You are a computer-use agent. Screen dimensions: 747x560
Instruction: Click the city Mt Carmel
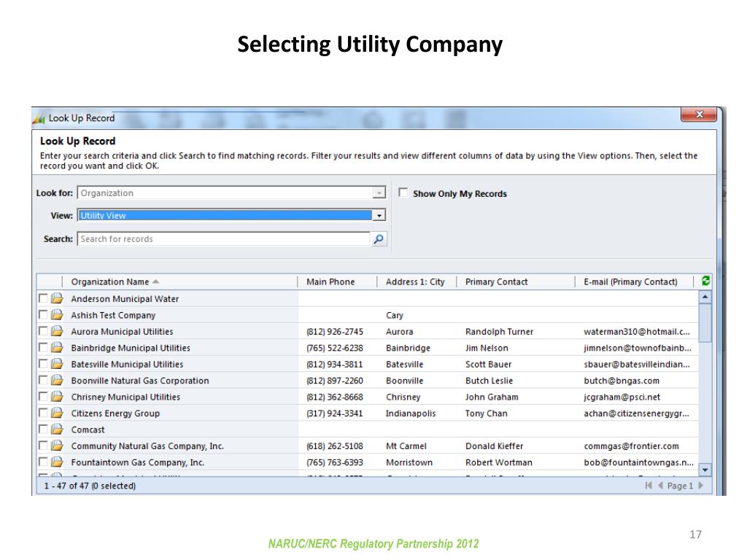406,446
